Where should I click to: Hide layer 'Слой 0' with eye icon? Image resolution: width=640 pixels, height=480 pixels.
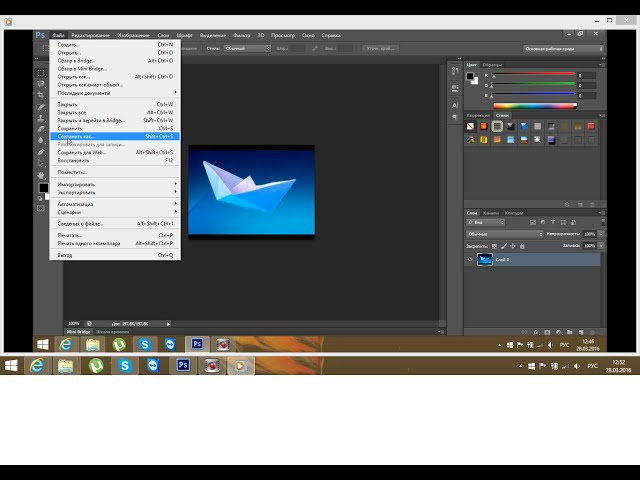point(471,259)
